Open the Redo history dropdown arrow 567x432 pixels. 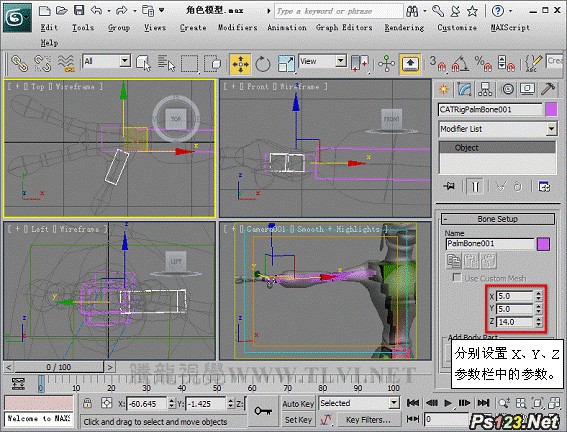click(134, 11)
